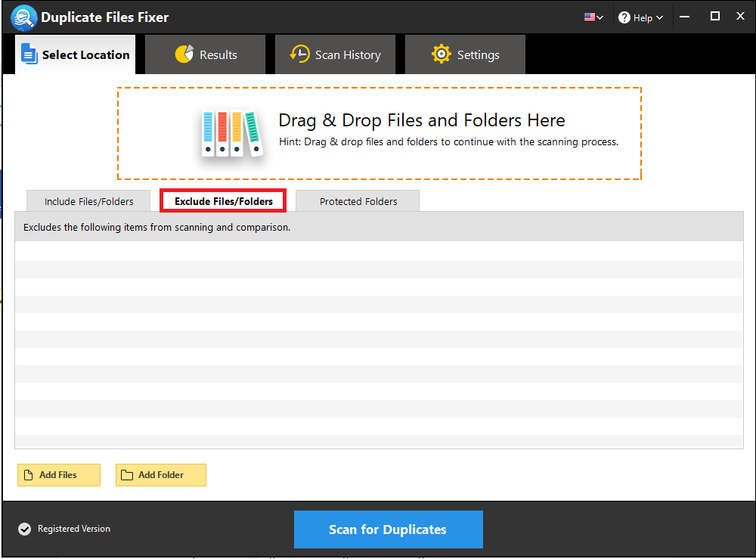Select the Include Files/Folders tab
The image size is (756, 559).
click(x=88, y=201)
